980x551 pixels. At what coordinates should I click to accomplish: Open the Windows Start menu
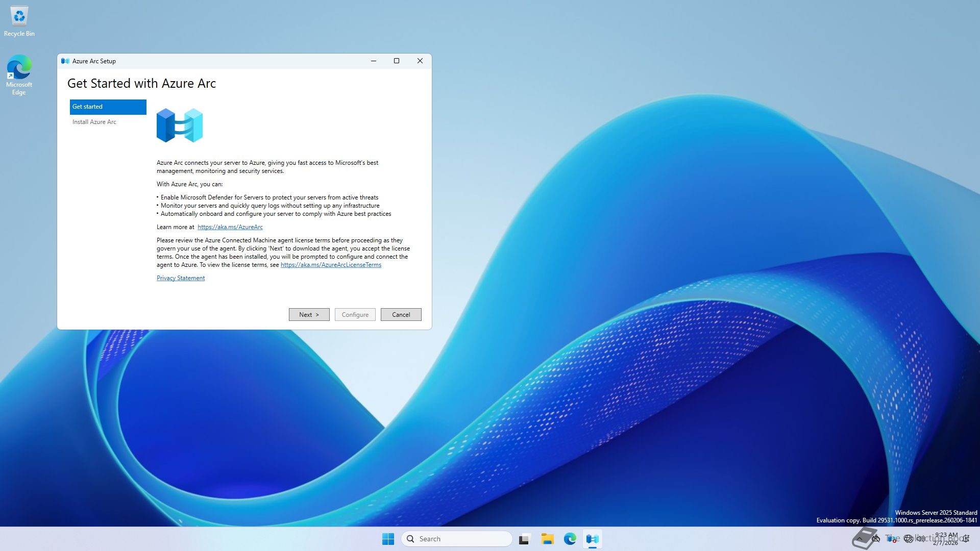(x=388, y=539)
